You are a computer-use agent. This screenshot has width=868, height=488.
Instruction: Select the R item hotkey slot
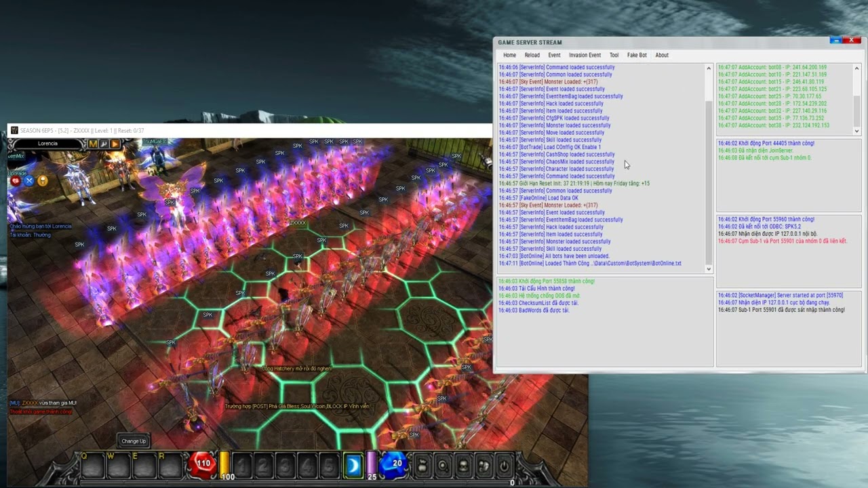click(170, 466)
